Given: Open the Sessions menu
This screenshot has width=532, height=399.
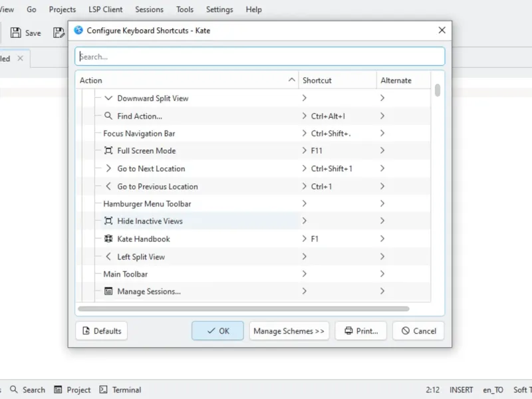Looking at the screenshot, I should 149,9.
